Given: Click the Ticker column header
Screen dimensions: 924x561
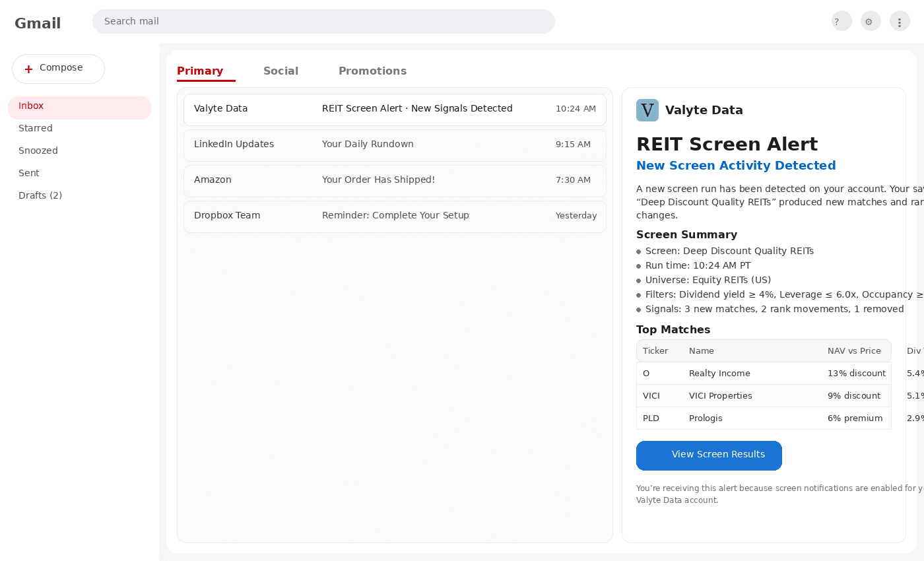Looking at the screenshot, I should [655, 350].
